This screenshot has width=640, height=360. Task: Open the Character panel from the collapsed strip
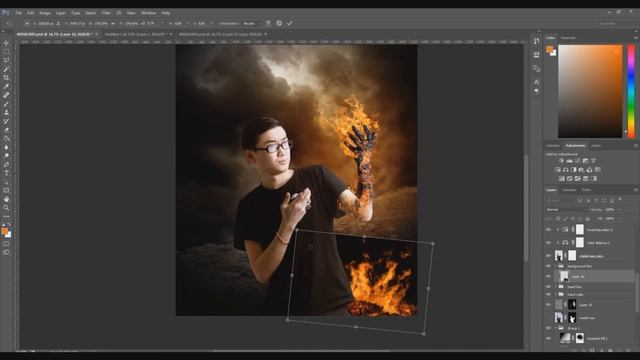coord(536,82)
